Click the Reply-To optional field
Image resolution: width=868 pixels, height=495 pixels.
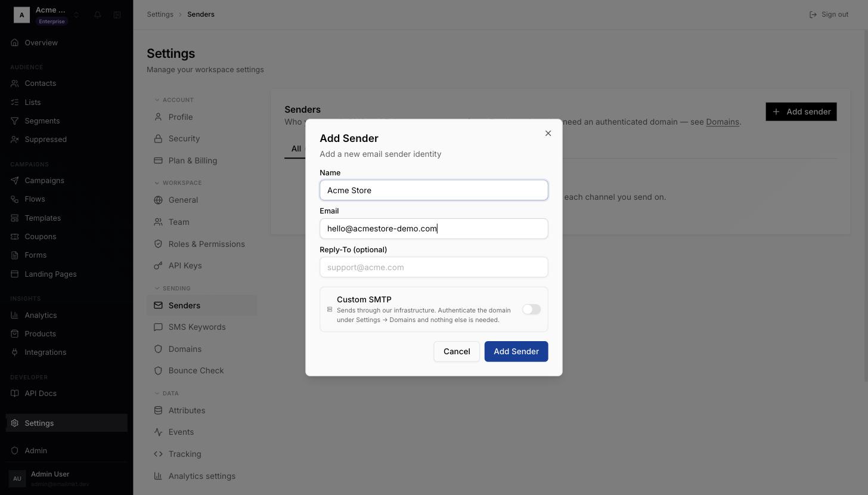click(433, 267)
